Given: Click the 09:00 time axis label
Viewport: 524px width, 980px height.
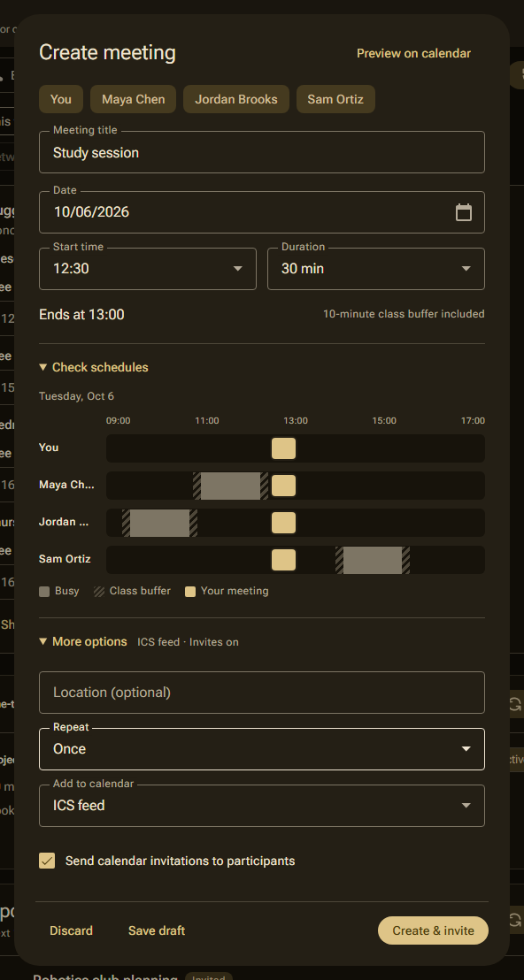Looking at the screenshot, I should [x=119, y=421].
